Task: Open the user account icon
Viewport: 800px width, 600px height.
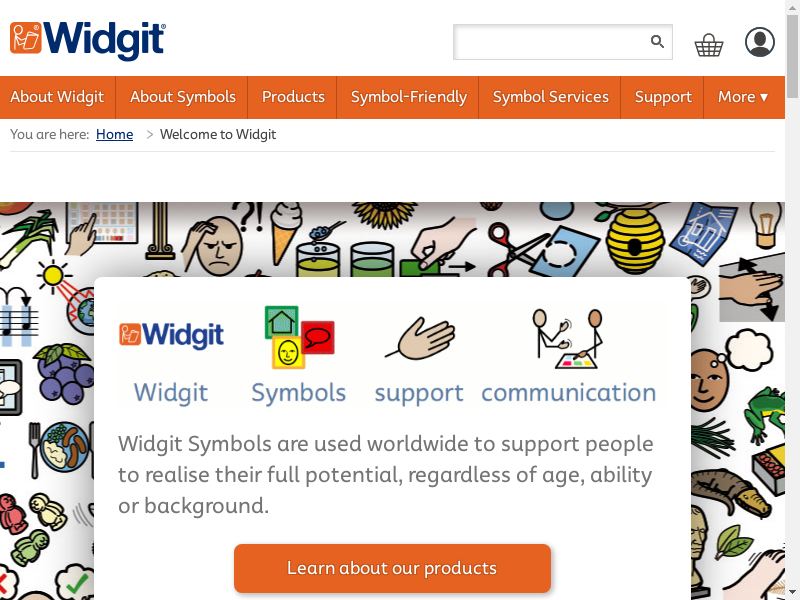Action: tap(760, 42)
